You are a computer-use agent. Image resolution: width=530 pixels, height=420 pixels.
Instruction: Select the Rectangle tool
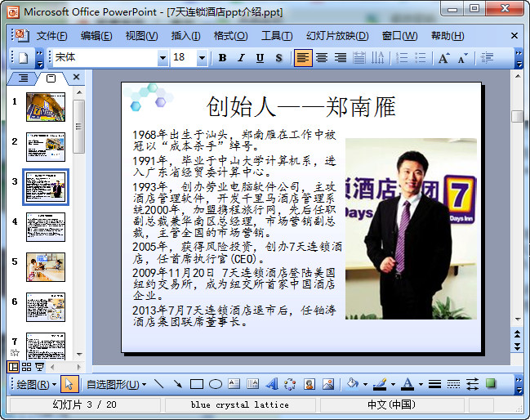197,384
